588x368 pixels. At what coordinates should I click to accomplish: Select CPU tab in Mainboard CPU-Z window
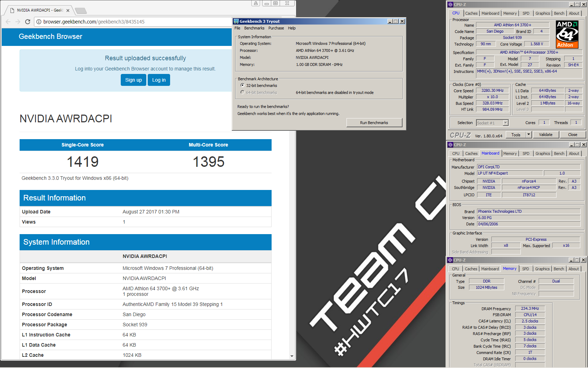(x=456, y=154)
